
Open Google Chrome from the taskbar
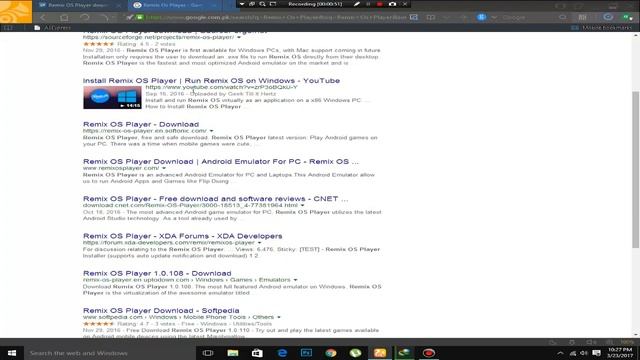click(331, 353)
